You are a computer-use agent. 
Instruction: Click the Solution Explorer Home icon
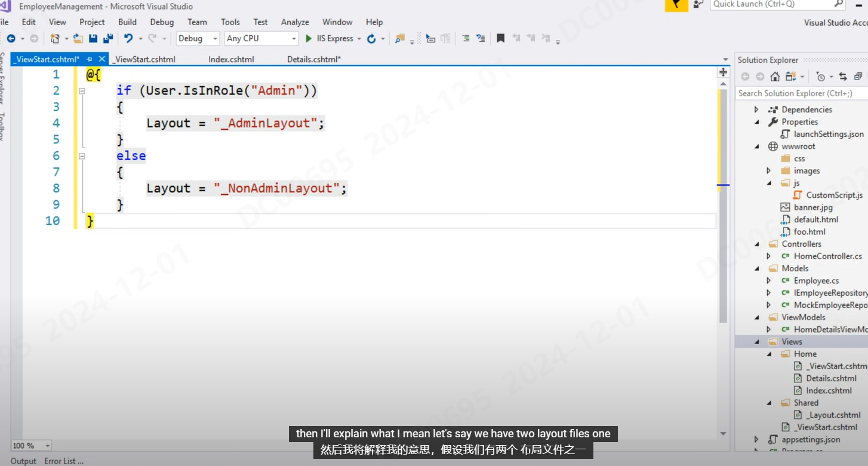(x=775, y=76)
